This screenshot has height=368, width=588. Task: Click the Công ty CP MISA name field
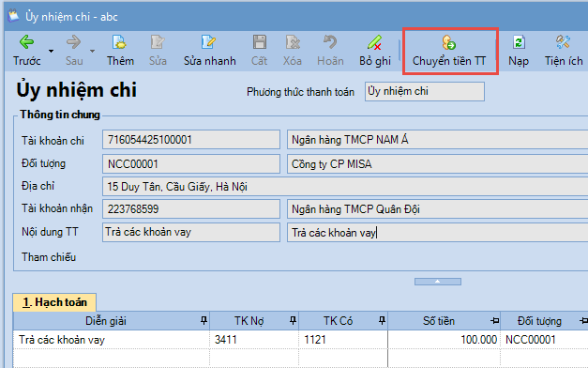437,163
